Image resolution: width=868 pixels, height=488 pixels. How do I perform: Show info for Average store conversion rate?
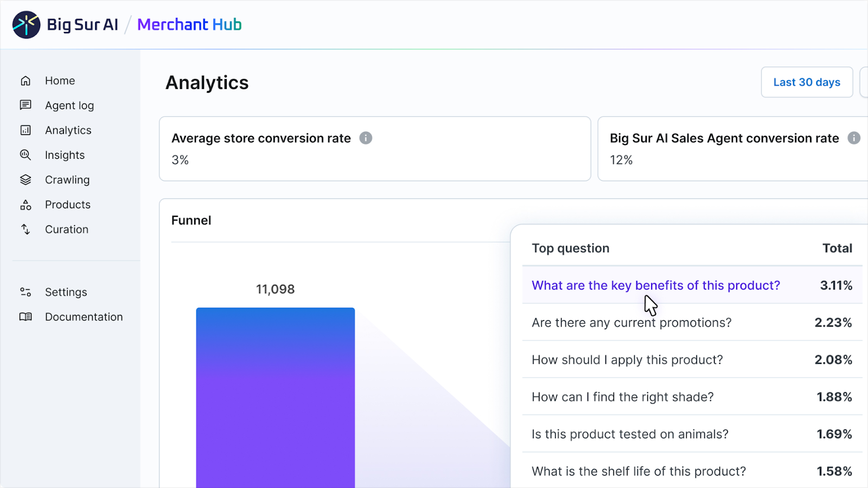366,138
